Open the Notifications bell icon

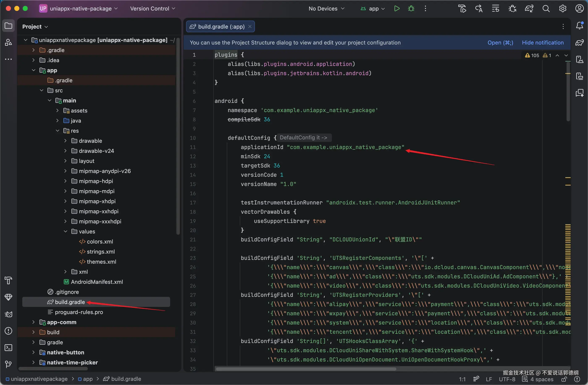tap(580, 26)
